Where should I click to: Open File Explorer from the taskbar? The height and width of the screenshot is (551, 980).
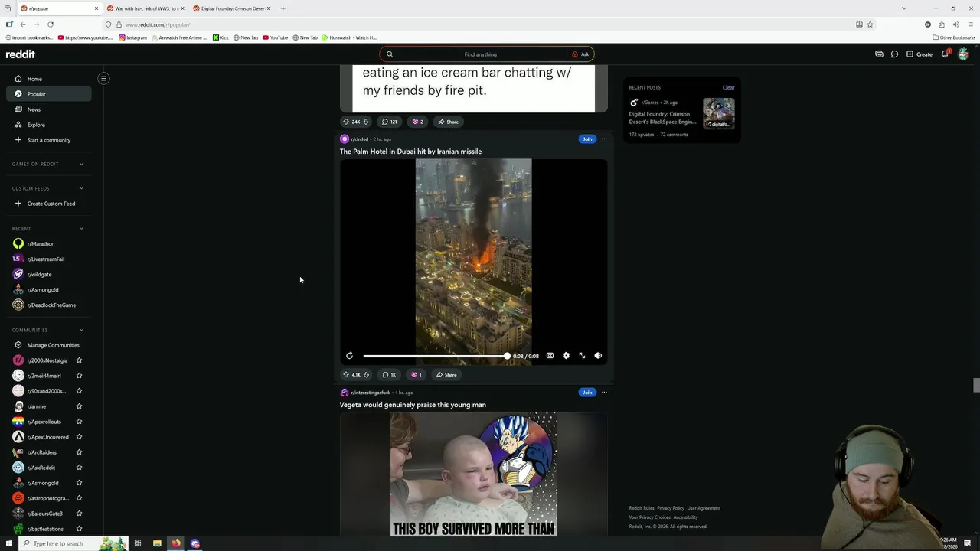point(157,543)
